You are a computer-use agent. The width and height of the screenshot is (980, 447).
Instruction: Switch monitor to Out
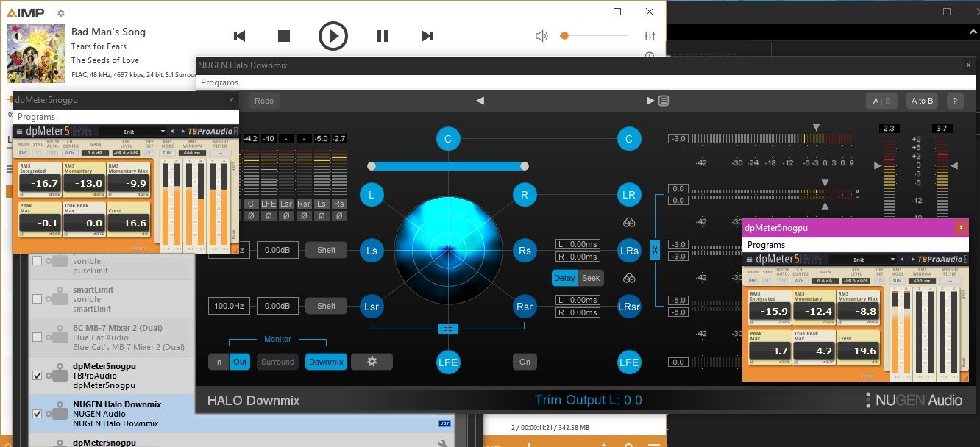tap(240, 362)
